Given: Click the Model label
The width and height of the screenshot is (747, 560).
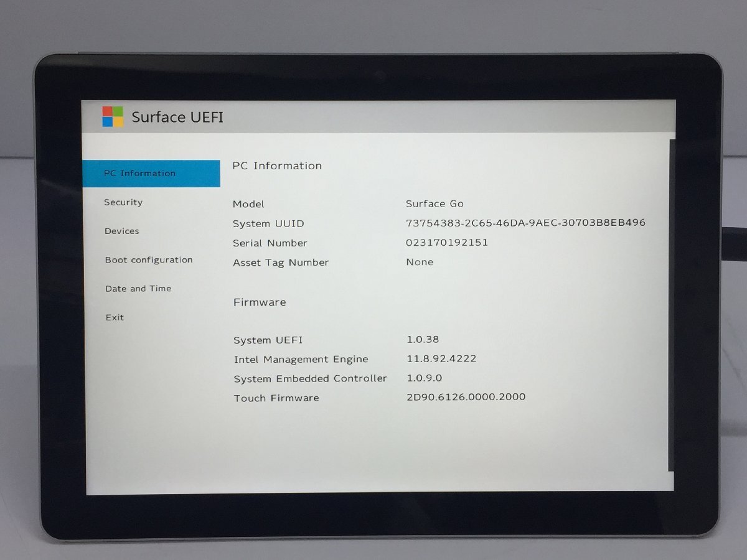Looking at the screenshot, I should pyautogui.click(x=248, y=204).
